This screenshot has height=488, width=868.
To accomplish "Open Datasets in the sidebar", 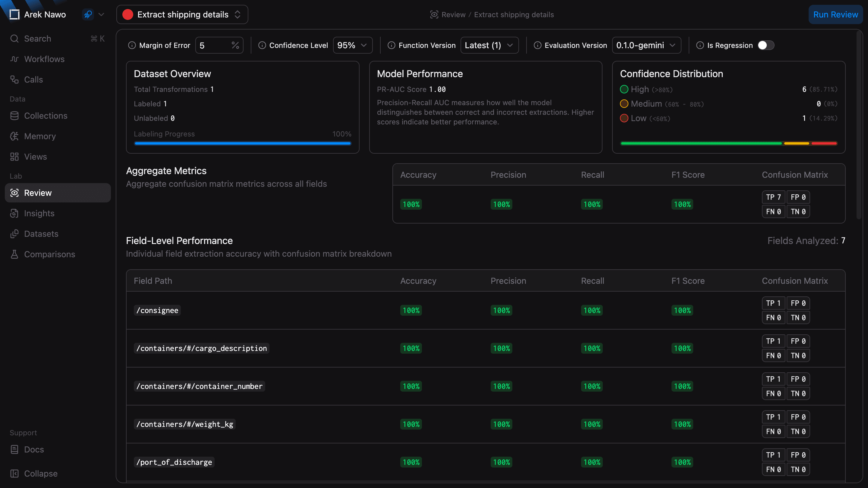I will pos(58,234).
